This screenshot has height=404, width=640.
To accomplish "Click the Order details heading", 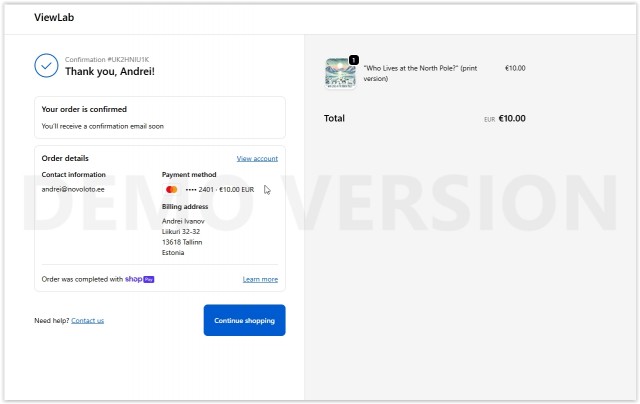I will 65,158.
